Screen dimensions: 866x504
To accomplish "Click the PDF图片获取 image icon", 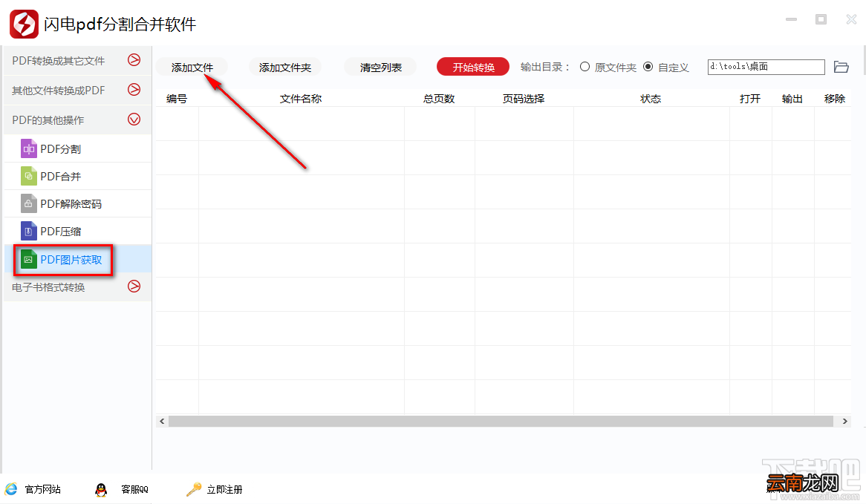I will [x=29, y=260].
